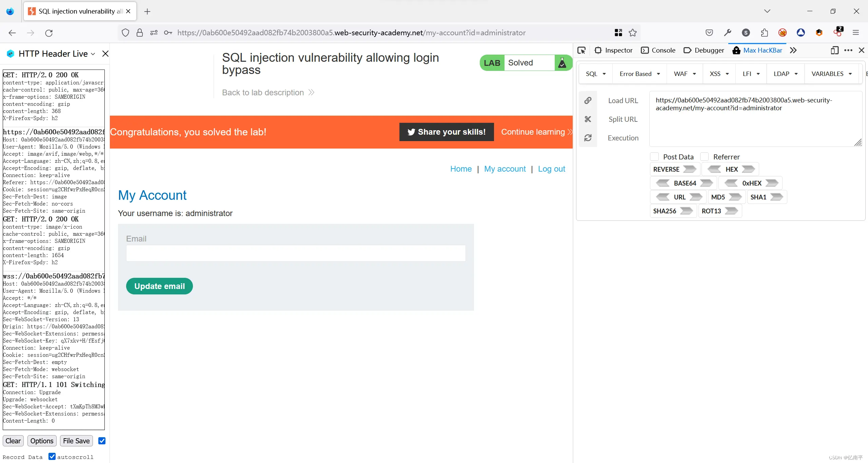Image resolution: width=868 pixels, height=463 pixels.
Task: Click the QR code grid icon in address bar
Action: click(618, 33)
